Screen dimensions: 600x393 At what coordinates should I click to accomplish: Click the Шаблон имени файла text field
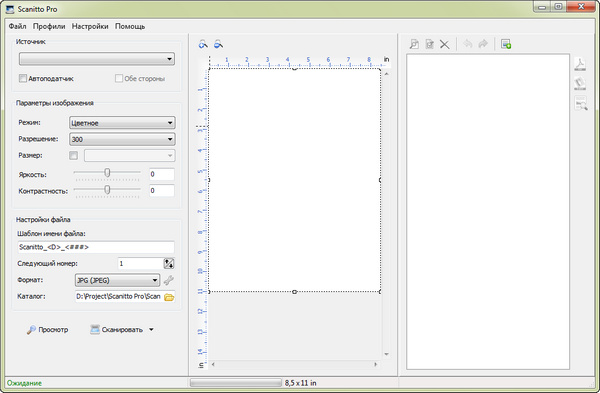point(96,247)
